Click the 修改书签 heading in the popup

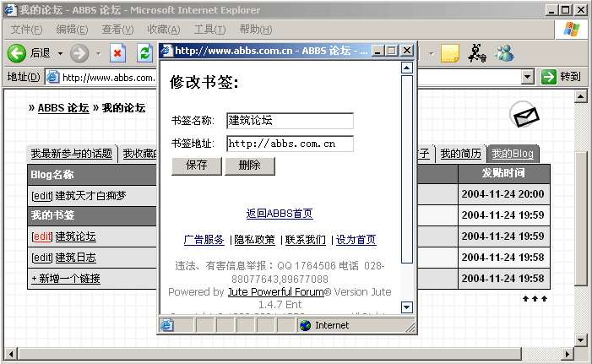tap(204, 82)
